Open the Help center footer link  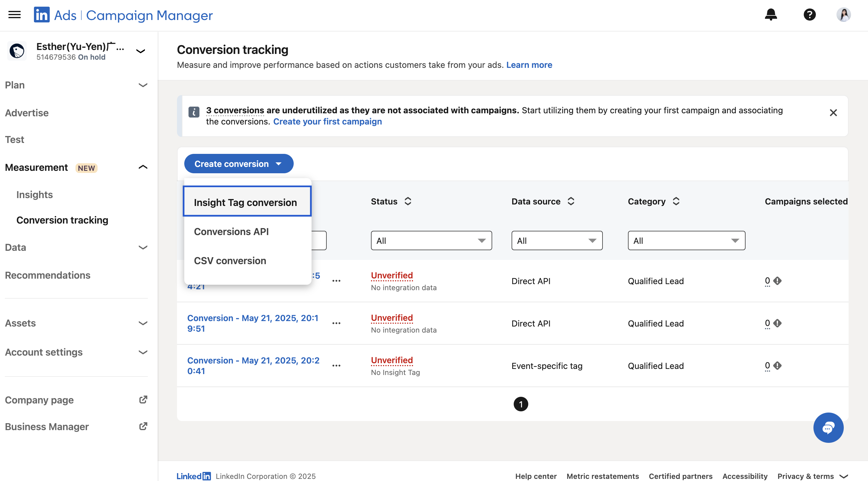coord(536,476)
